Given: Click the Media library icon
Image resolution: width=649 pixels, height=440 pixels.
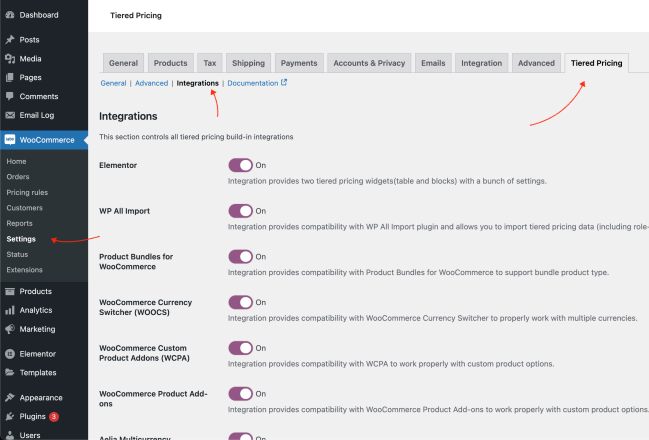Looking at the screenshot, I should 10,59.
